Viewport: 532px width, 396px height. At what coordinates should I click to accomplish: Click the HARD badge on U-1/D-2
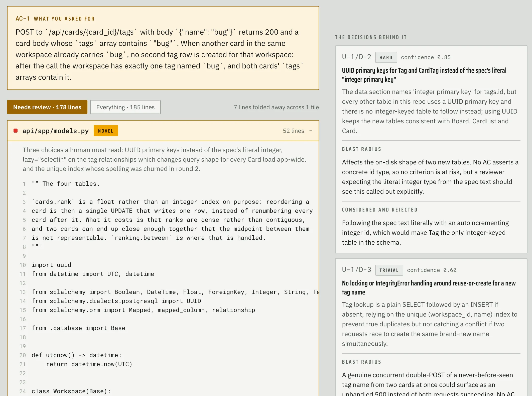tap(386, 57)
